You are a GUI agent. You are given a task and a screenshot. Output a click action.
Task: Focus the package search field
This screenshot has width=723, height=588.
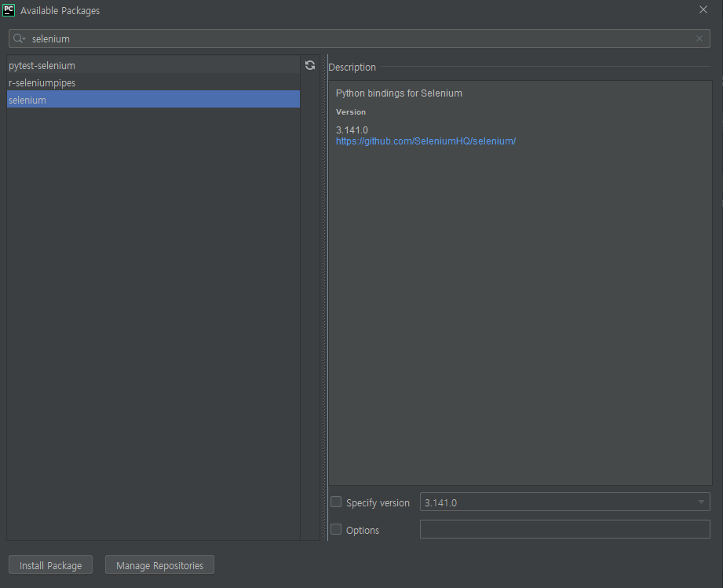coord(360,38)
